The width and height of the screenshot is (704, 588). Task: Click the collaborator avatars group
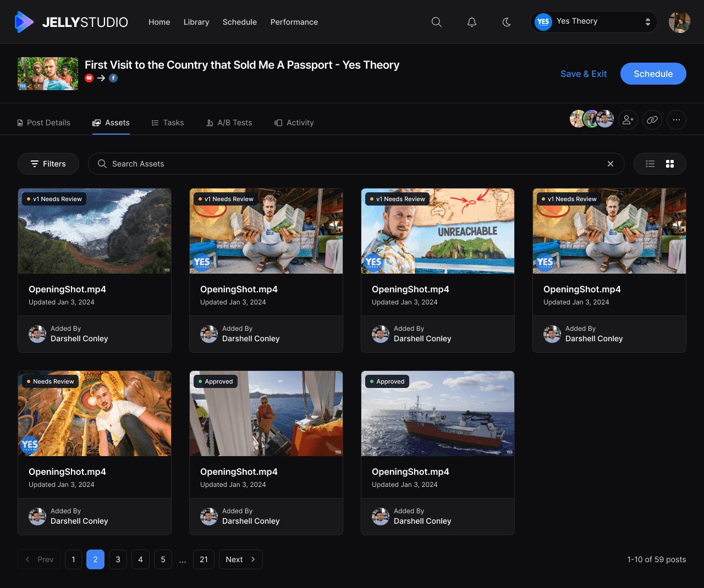[x=592, y=119]
